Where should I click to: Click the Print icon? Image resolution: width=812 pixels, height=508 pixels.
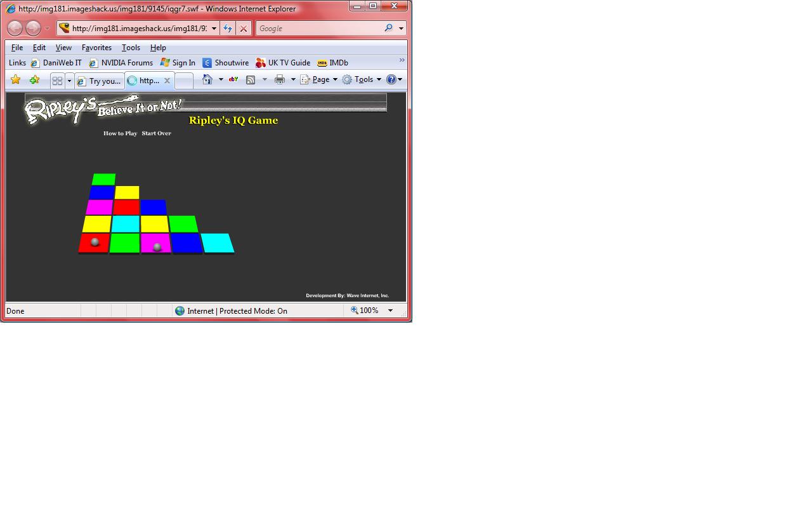[280, 79]
